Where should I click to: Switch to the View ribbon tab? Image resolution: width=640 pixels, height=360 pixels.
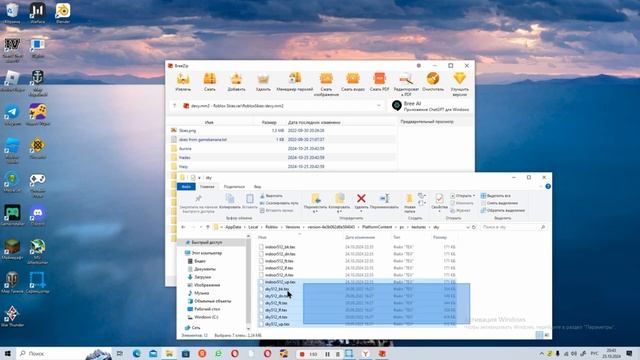tap(258, 187)
